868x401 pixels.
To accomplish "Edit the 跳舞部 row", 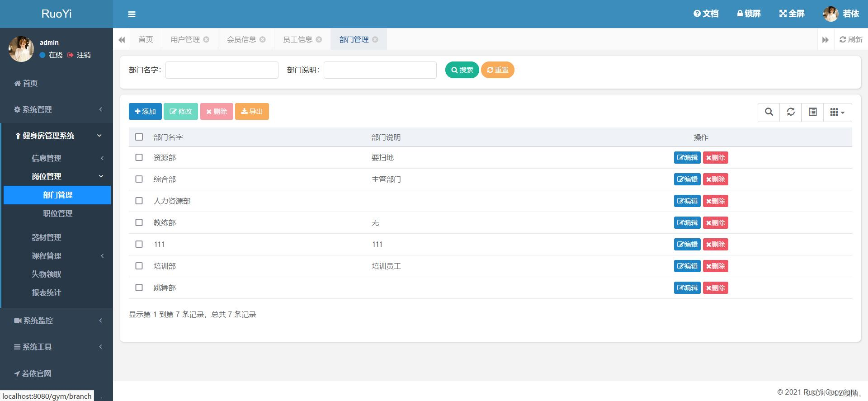I will pyautogui.click(x=687, y=288).
